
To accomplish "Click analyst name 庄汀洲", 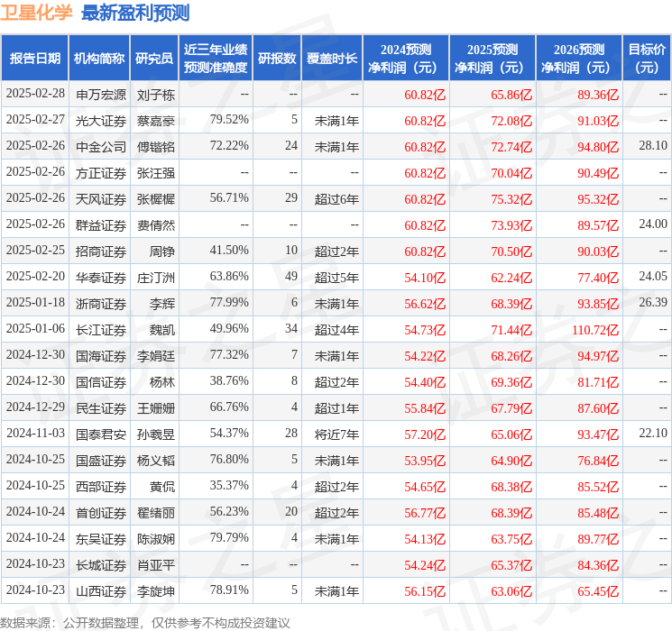I will (x=156, y=278).
